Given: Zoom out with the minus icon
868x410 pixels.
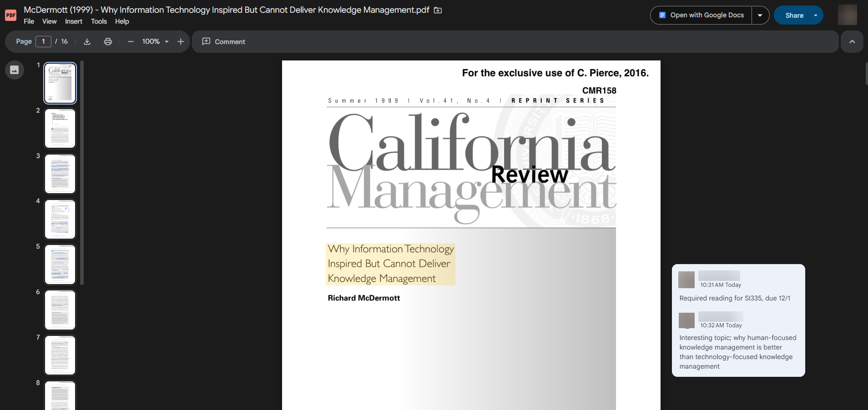Looking at the screenshot, I should (131, 41).
